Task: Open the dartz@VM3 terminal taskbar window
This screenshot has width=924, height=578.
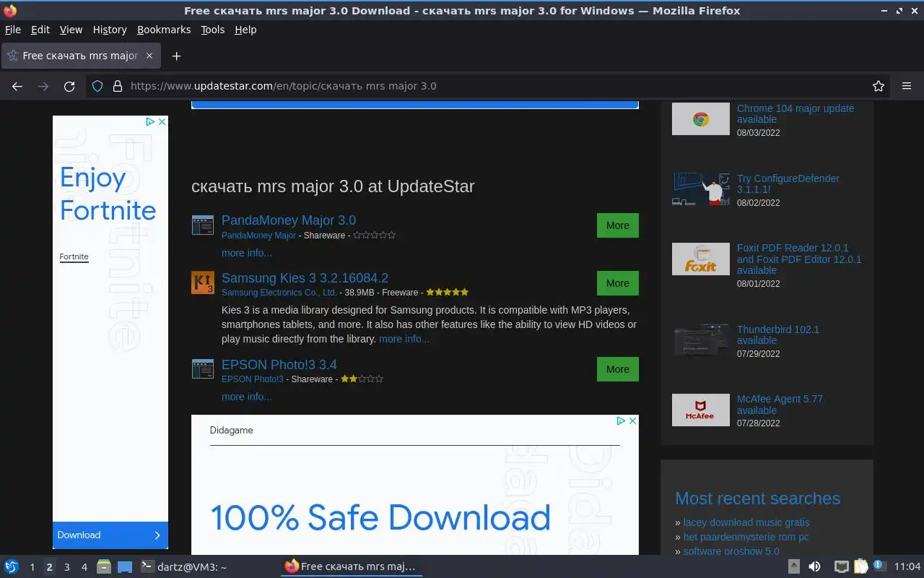Action: pos(183,567)
